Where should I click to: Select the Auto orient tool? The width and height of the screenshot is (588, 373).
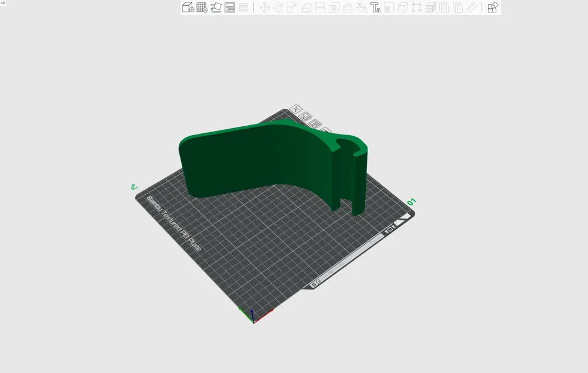pyautogui.click(x=216, y=8)
